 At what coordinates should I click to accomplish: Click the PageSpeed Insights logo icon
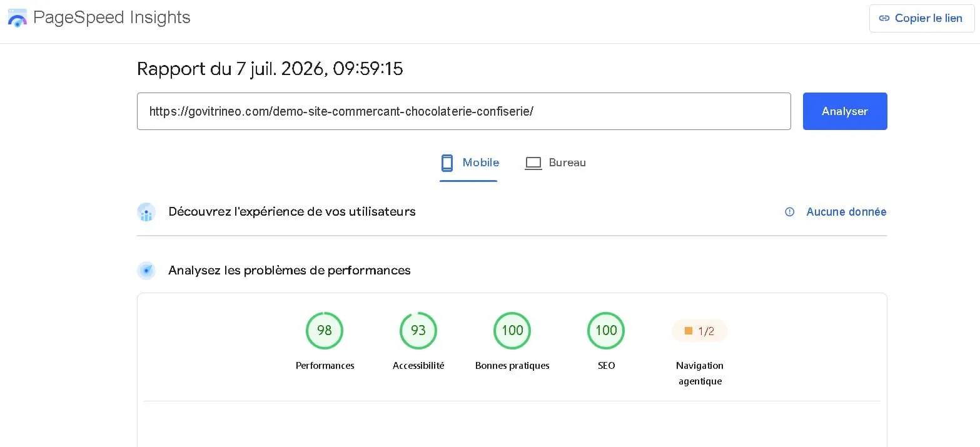(x=17, y=18)
